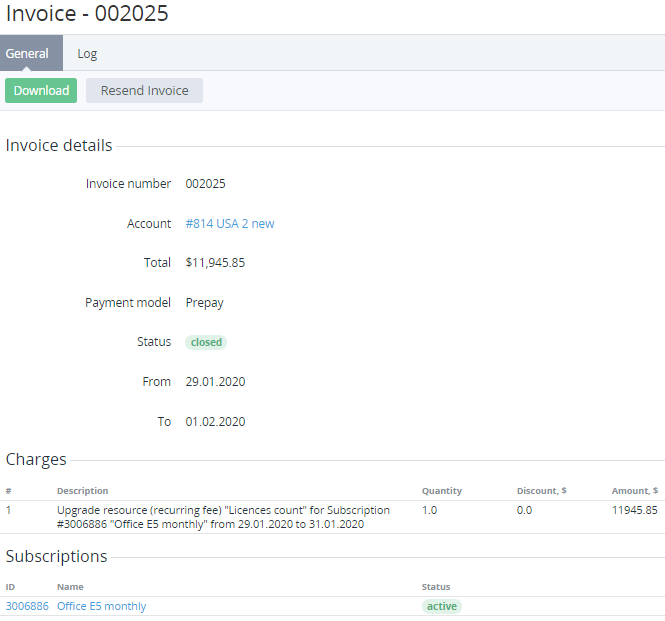Switch to the General tab
665x621 pixels.
(27, 54)
